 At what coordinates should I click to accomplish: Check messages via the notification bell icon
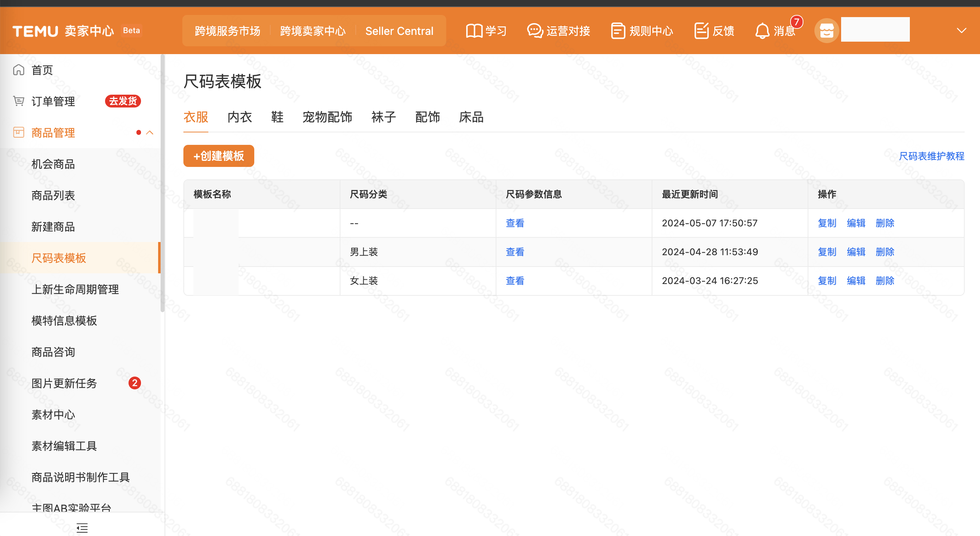click(x=762, y=31)
